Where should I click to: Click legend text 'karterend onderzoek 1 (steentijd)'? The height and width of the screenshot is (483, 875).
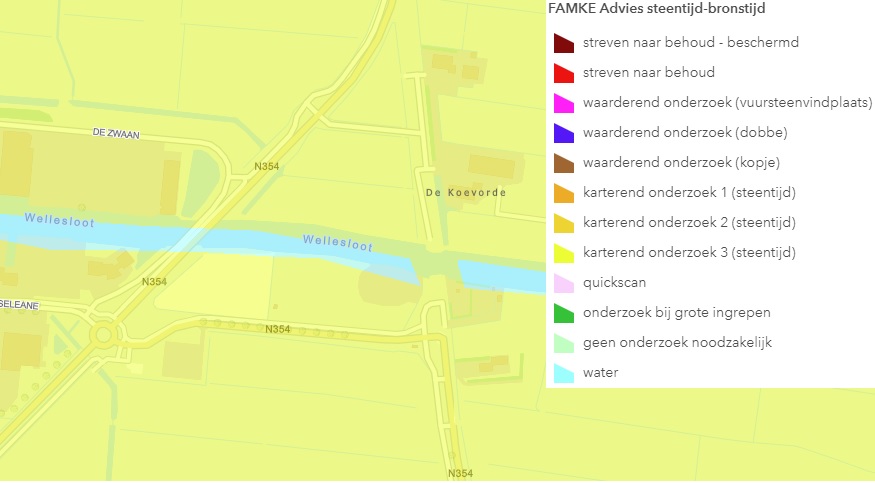(x=689, y=192)
